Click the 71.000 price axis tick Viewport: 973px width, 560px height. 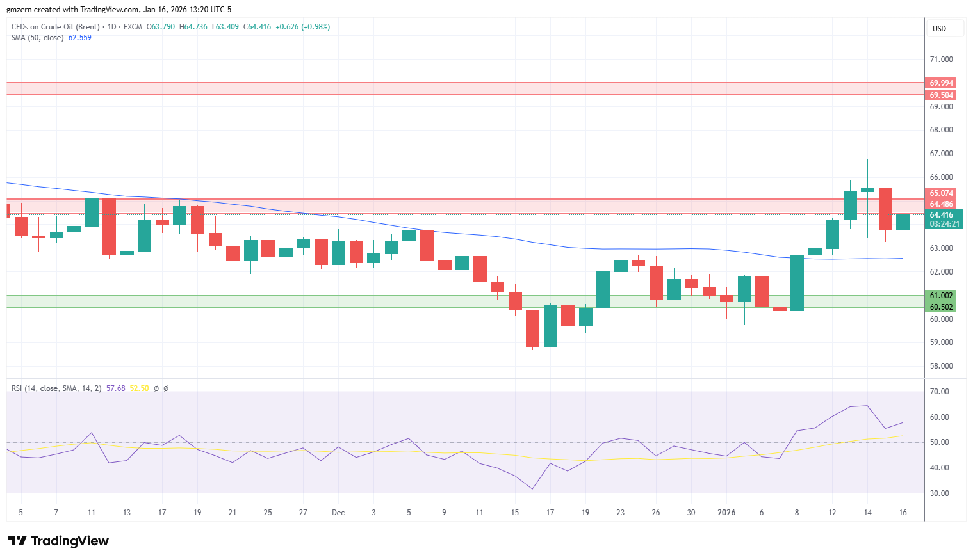click(x=941, y=60)
